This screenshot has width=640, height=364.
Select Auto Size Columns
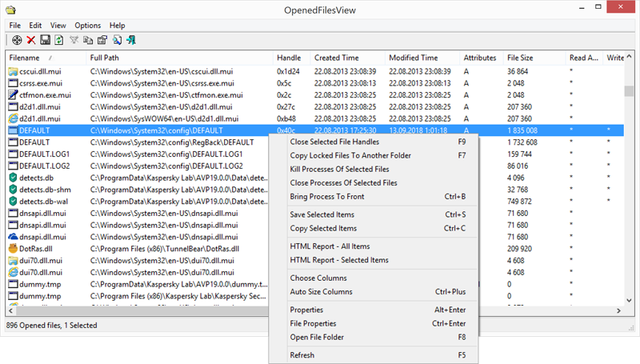373,292
